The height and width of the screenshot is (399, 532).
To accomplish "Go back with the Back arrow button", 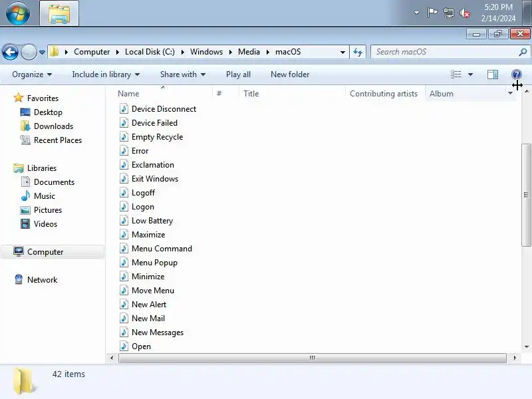I will coord(10,53).
